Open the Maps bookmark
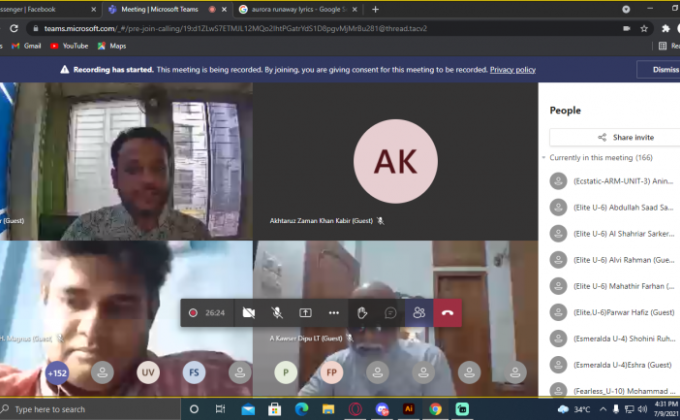 point(117,45)
